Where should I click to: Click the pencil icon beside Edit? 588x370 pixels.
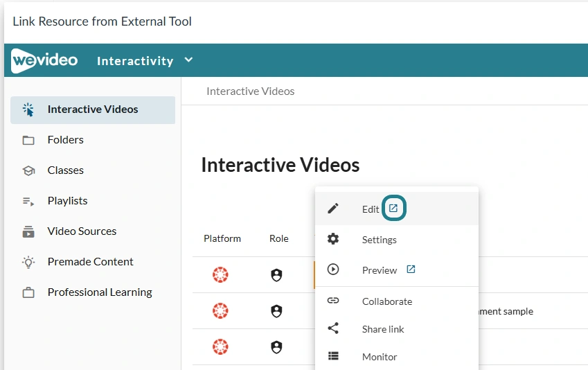[333, 209]
